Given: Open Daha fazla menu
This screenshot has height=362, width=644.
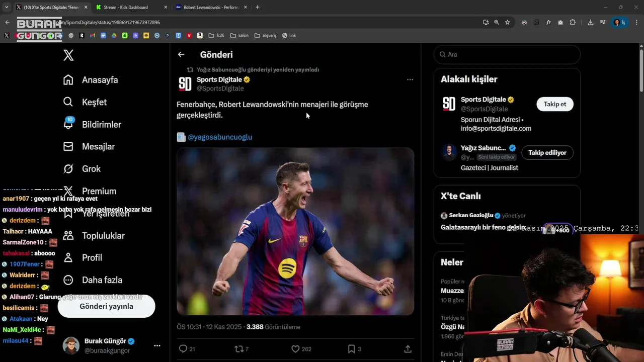Looking at the screenshot, I should pos(93,280).
